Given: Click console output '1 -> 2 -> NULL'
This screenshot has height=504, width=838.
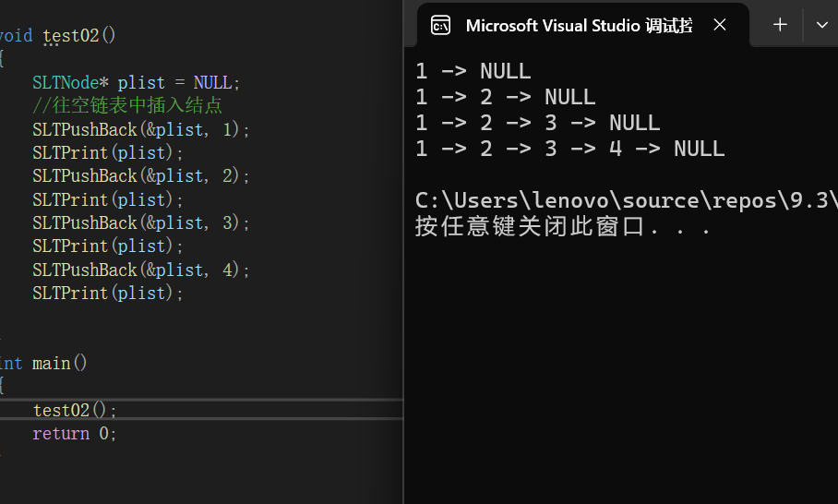Looking at the screenshot, I should 506,97.
